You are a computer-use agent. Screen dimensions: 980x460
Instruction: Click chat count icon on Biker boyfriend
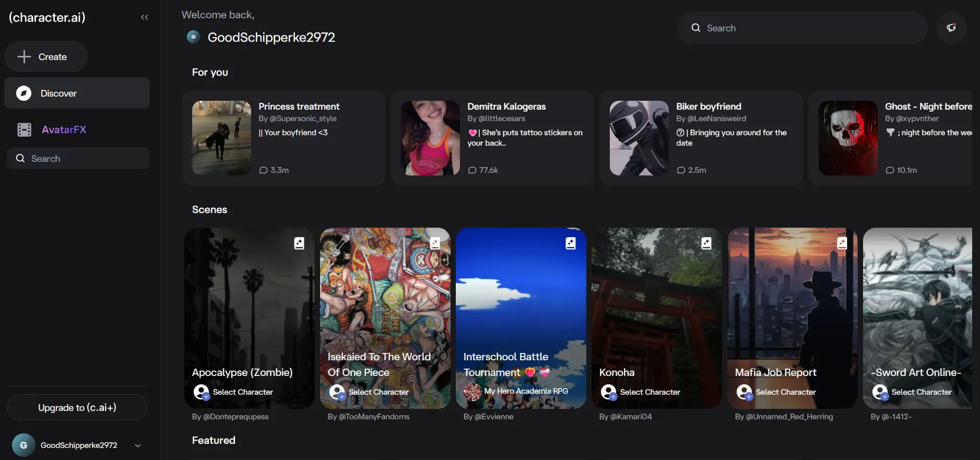pos(681,170)
